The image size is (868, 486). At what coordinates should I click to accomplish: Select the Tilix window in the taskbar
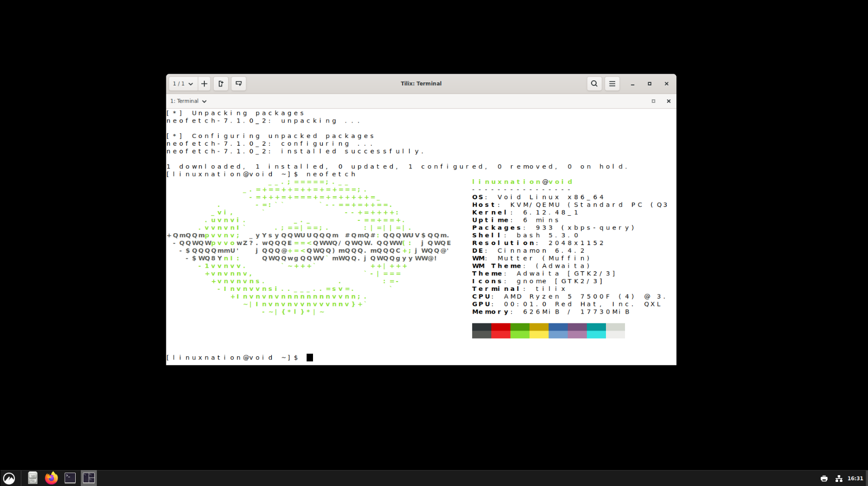89,478
